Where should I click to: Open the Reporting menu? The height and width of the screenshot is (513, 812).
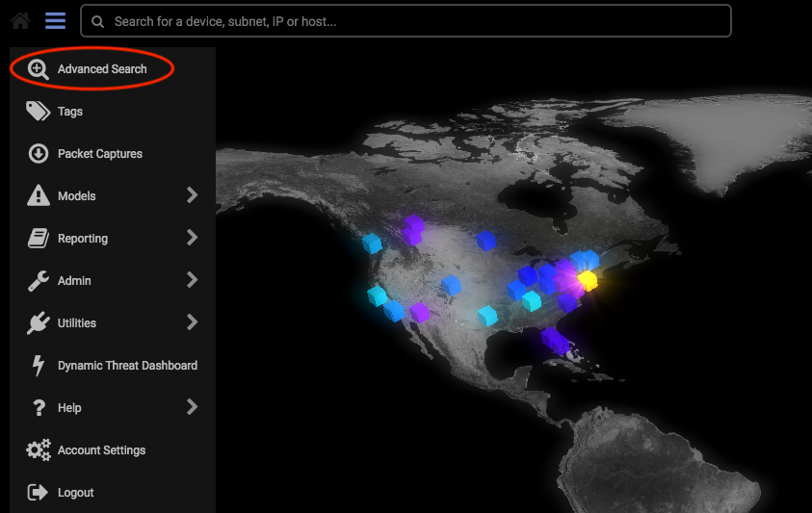tap(83, 239)
